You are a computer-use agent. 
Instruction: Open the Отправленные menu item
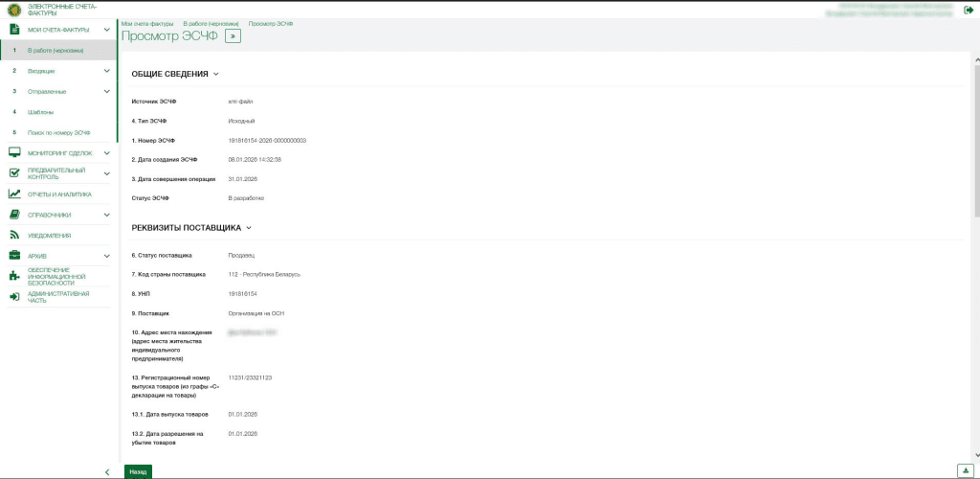[47, 92]
